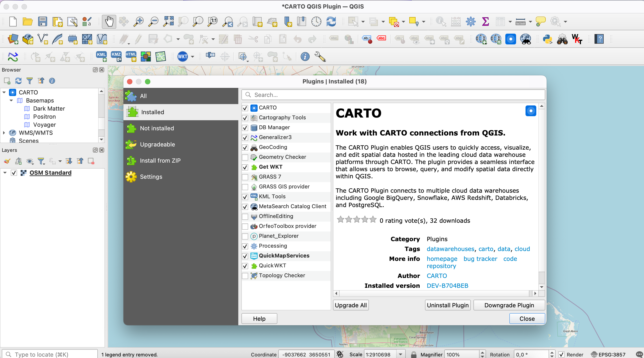The height and width of the screenshot is (358, 644).
Task: Switch to the Not installed tab
Action: coord(156,128)
